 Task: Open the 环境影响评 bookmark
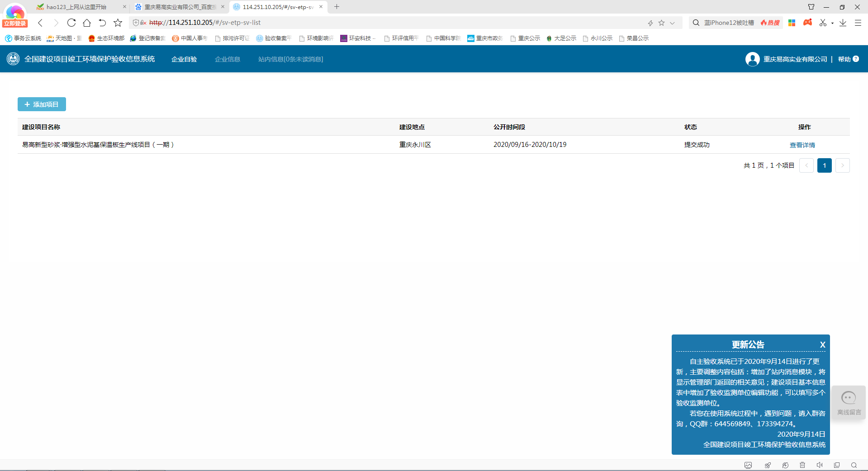pyautogui.click(x=316, y=38)
